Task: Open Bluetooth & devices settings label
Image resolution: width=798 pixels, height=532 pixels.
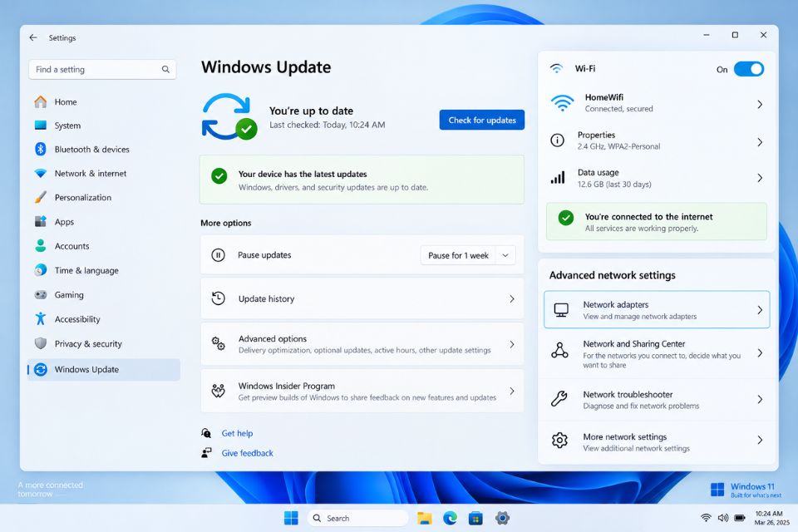Action: coord(91,149)
